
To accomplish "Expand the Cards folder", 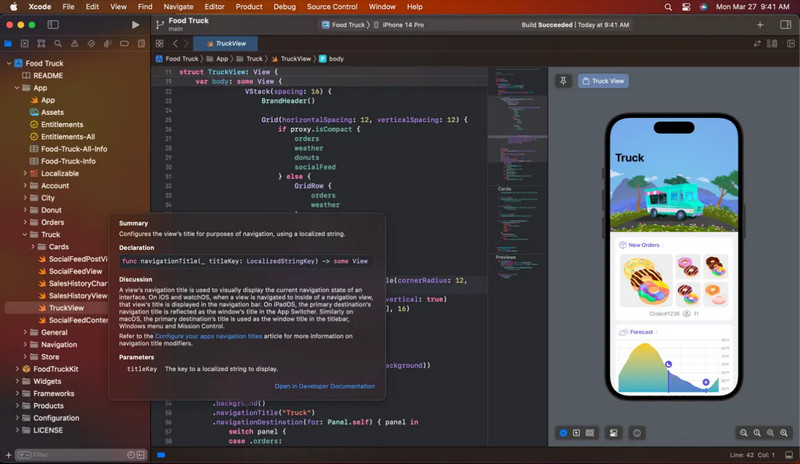I will (x=33, y=247).
